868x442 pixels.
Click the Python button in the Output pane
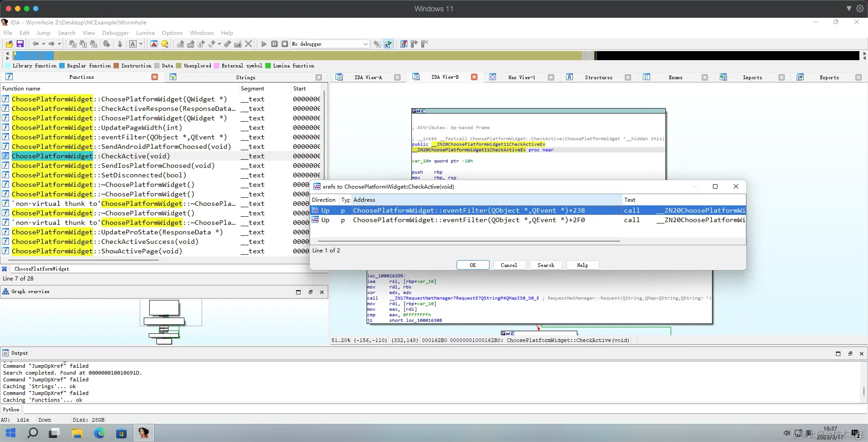click(11, 410)
